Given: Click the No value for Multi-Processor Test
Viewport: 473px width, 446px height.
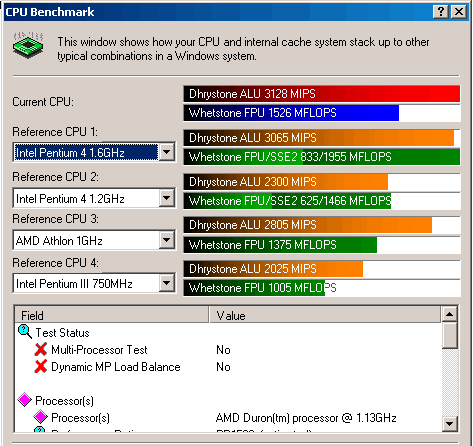Looking at the screenshot, I should (223, 350).
